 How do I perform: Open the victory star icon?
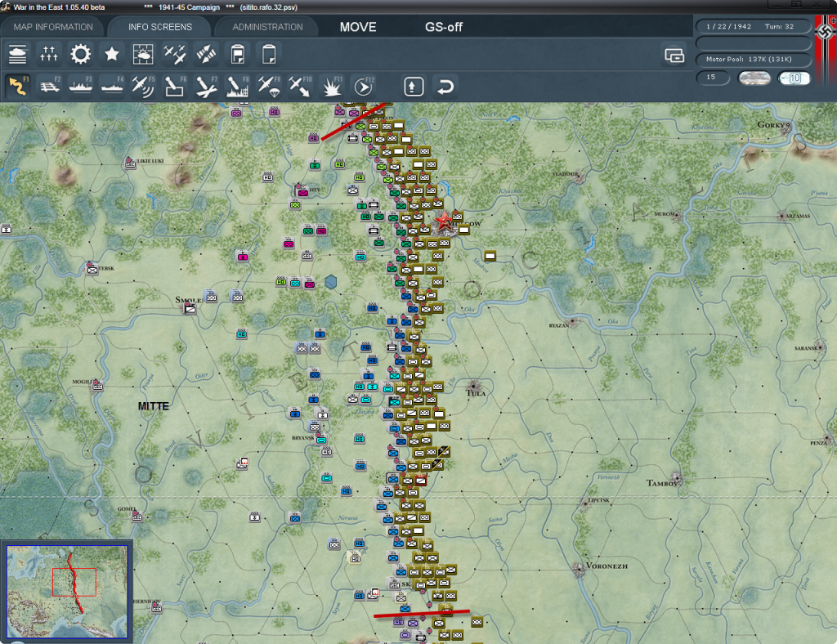click(x=112, y=55)
